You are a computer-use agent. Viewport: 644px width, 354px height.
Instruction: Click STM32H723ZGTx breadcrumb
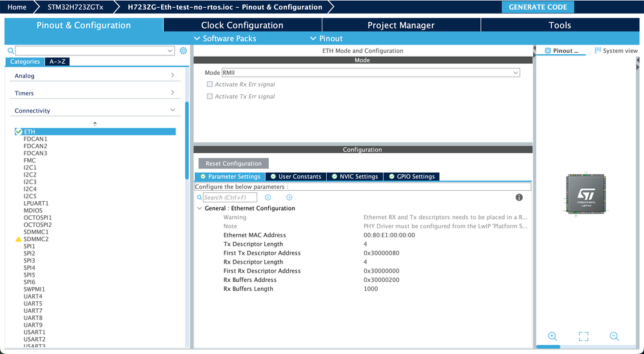click(75, 7)
